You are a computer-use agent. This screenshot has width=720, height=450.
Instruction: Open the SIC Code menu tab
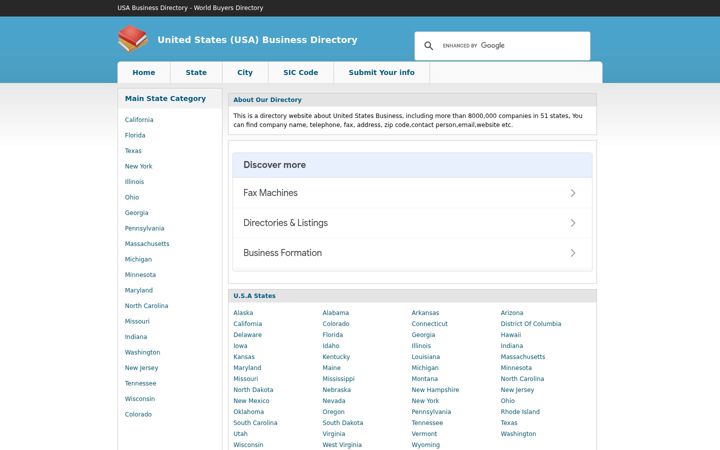coord(301,73)
